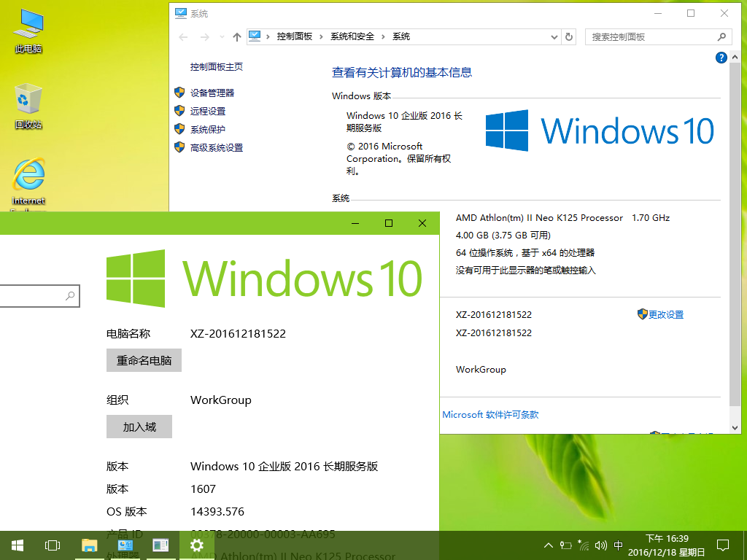Select the 回收站 recycle bin icon
747x560 pixels.
pyautogui.click(x=28, y=106)
